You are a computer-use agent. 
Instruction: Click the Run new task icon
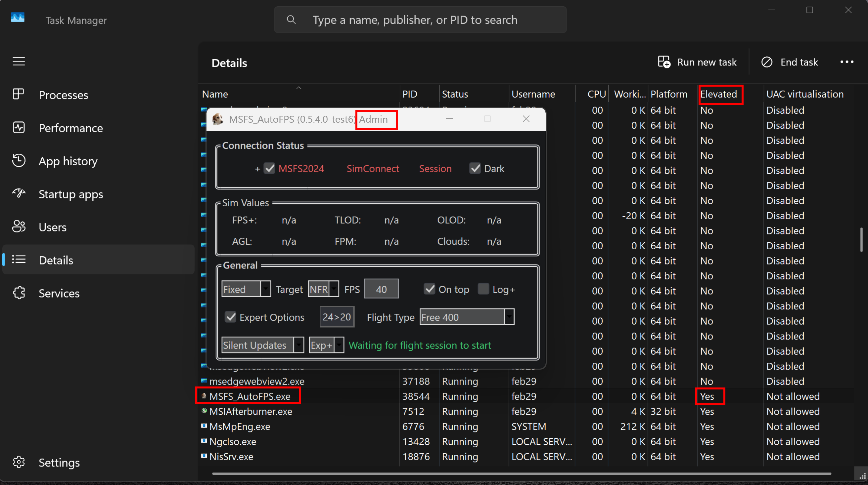(664, 62)
